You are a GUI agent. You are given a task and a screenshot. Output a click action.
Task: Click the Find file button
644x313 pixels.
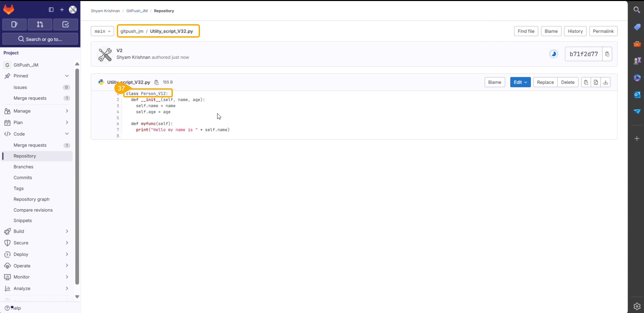coord(526,31)
